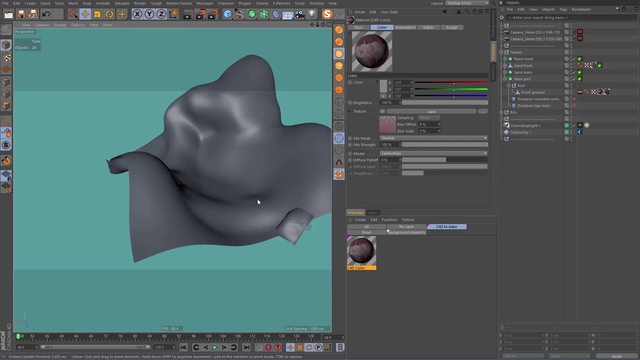
Task: Collapse the Terrain null in object tree
Action: click(501, 52)
